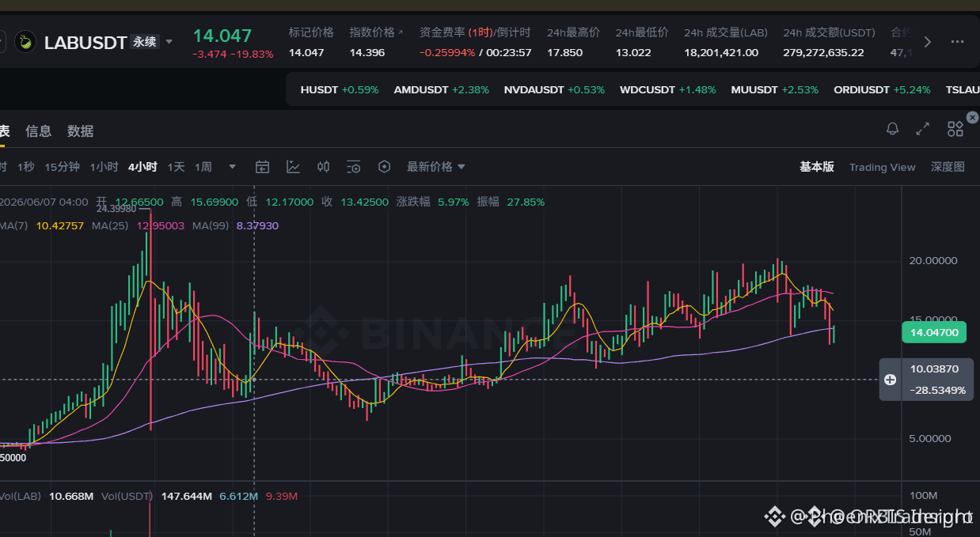Switch to 基本版 chart mode

pyautogui.click(x=817, y=167)
